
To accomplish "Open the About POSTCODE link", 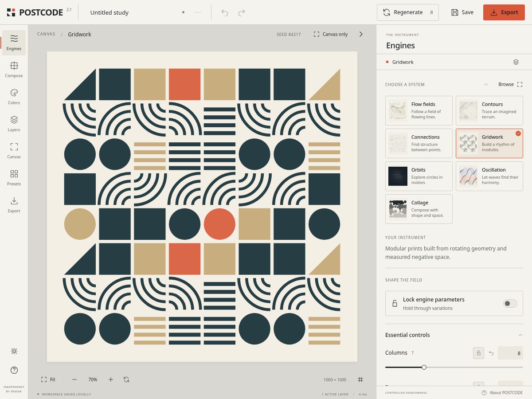I will (502, 393).
